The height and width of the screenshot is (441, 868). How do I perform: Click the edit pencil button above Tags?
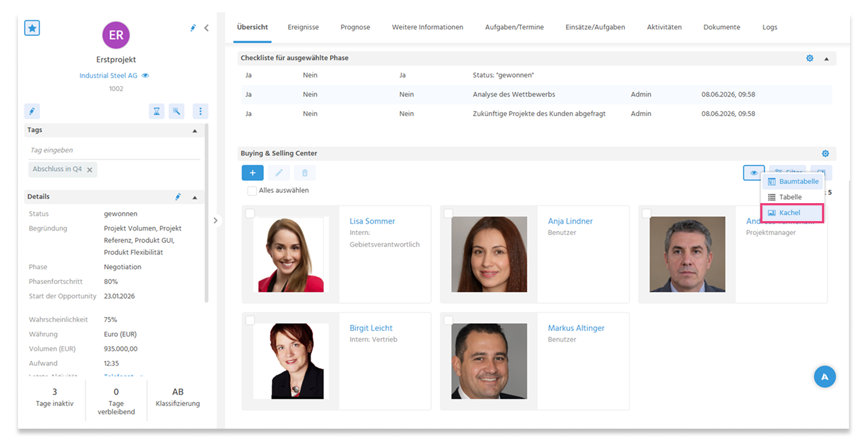[32, 111]
